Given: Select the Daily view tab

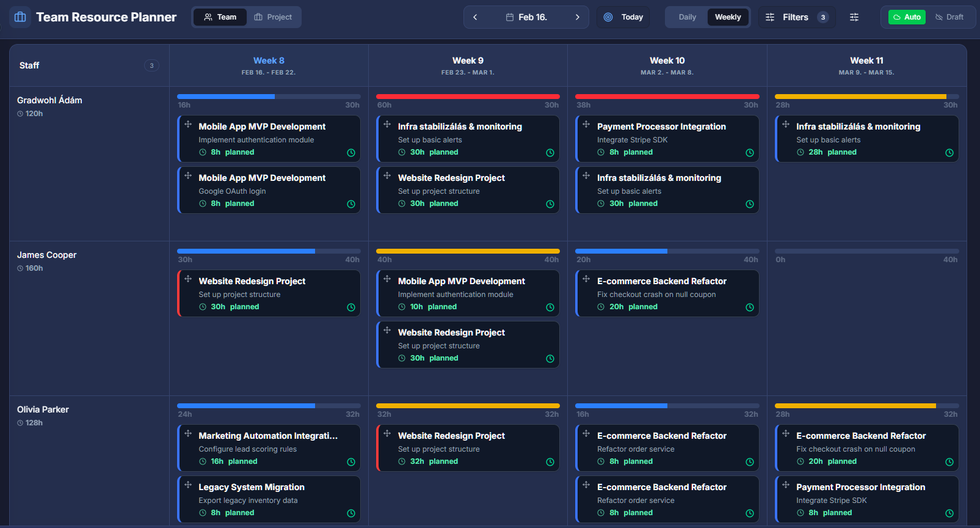Looking at the screenshot, I should pos(687,17).
